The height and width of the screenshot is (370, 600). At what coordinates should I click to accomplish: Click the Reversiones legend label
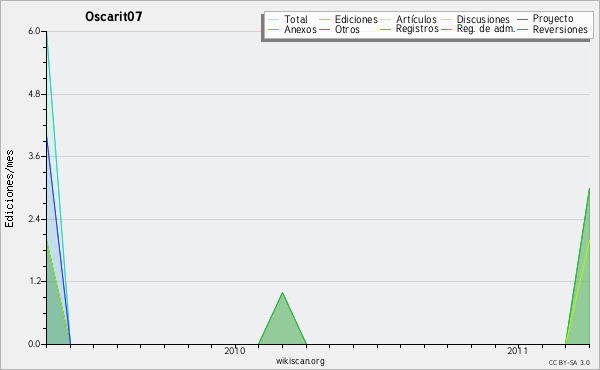coord(560,29)
